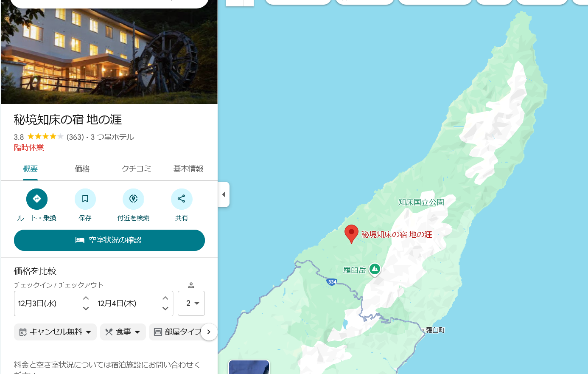The width and height of the screenshot is (588, 374).
Task: Open directions with the ルート・乗換 icon
Action: (37, 199)
